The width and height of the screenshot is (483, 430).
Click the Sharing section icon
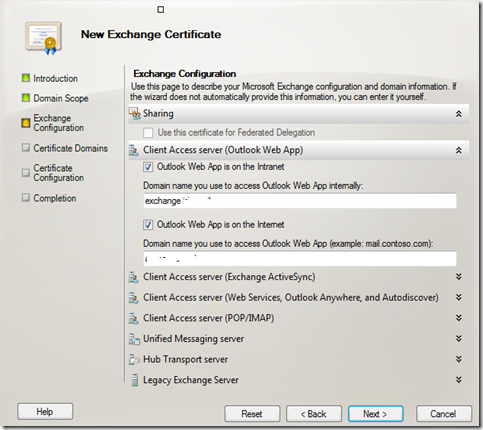[135, 114]
